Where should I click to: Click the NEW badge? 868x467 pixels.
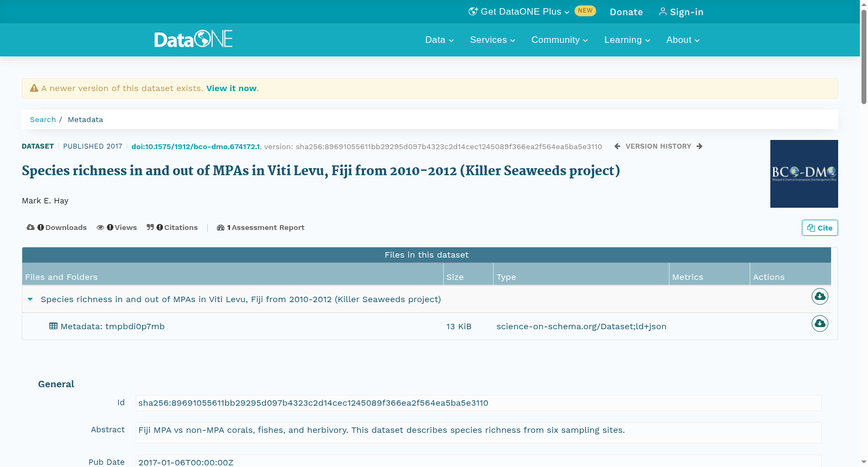click(585, 11)
